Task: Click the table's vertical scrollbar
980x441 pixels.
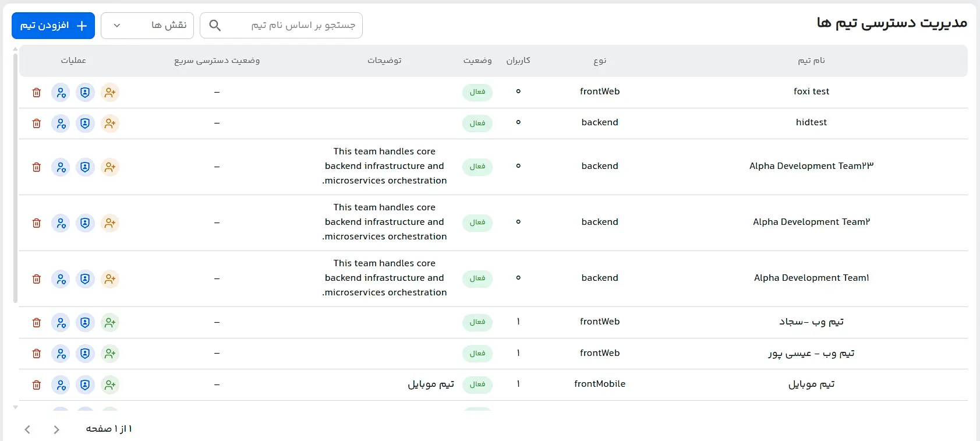Action: [x=15, y=179]
